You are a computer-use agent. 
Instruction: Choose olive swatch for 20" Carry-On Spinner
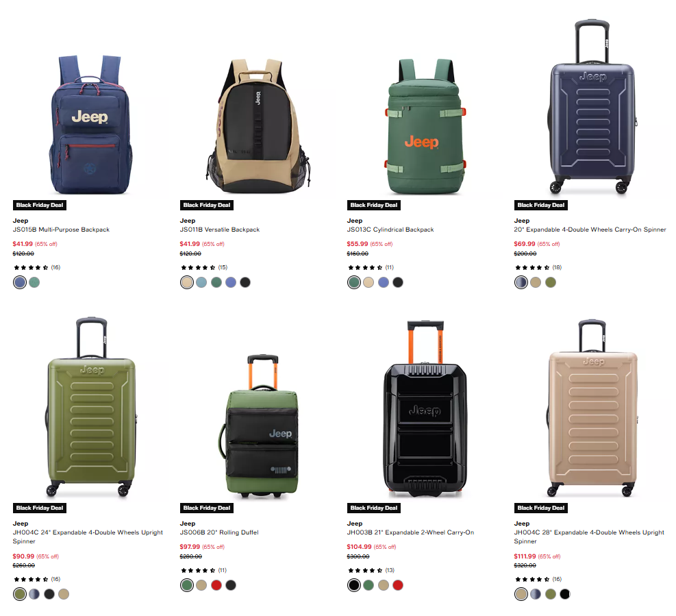[x=551, y=282]
